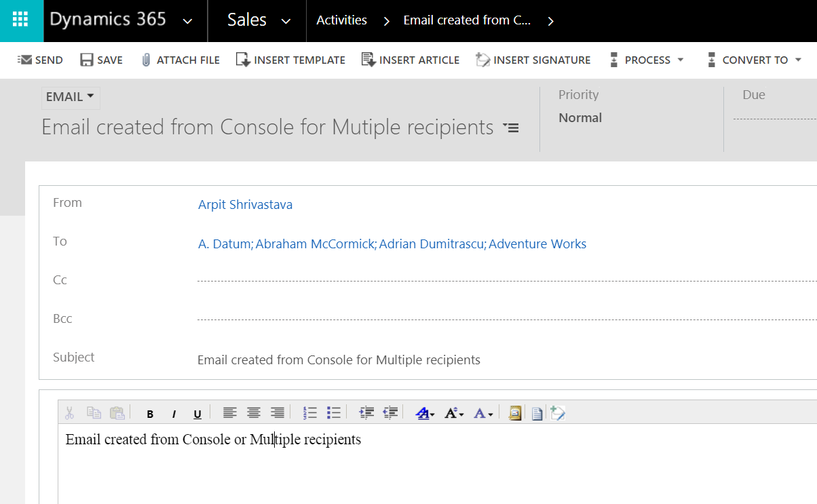817x504 pixels.
Task: Open the record title menu icon
Action: point(510,128)
